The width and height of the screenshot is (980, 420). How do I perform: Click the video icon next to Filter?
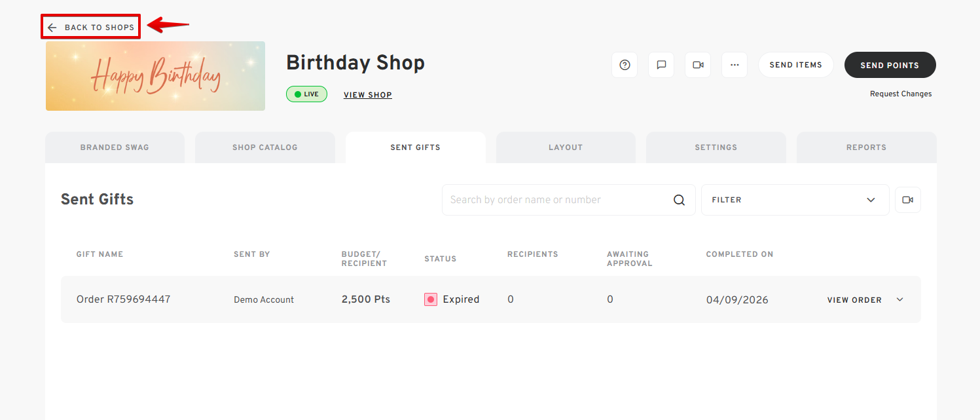907,200
